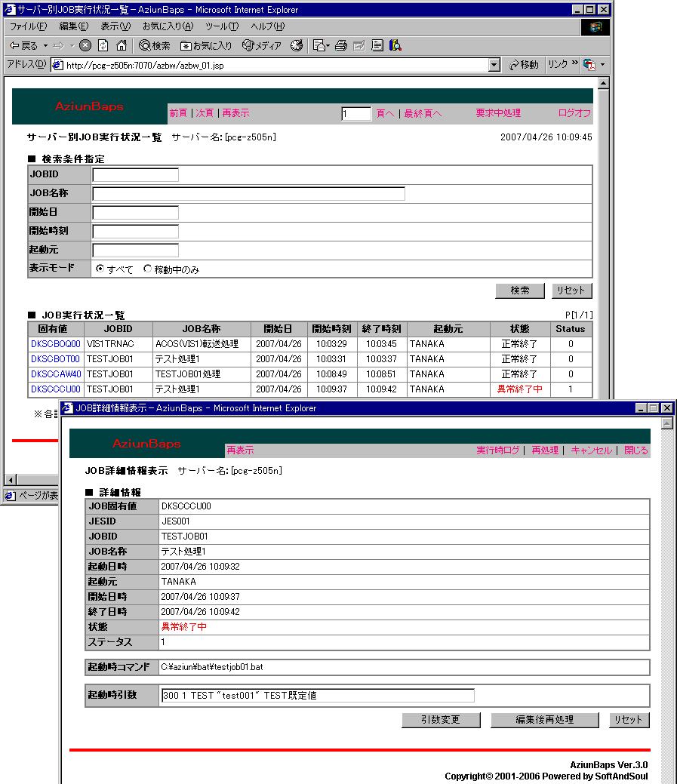The image size is (677, 784).
Task: Open the Back button history dropdown
Action: [x=45, y=45]
